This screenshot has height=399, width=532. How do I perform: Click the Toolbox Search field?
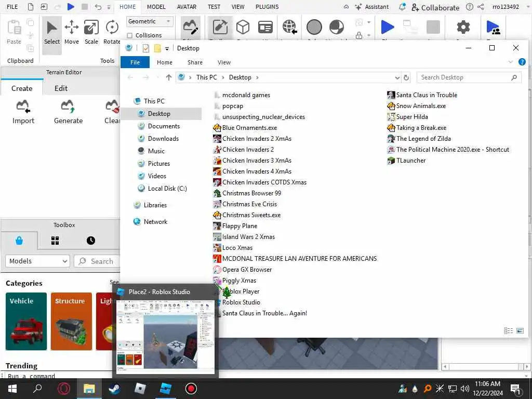point(97,261)
